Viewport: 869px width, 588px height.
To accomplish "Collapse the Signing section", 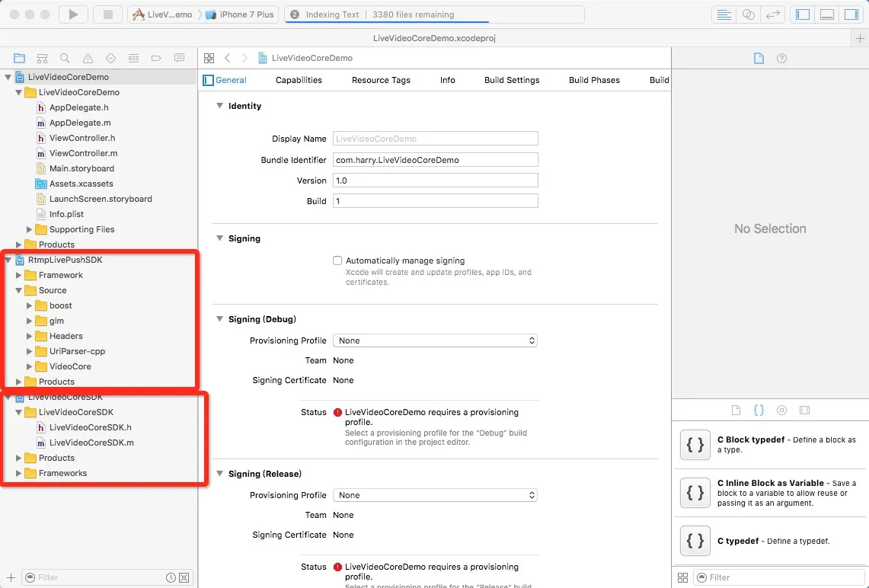I will pyautogui.click(x=219, y=238).
